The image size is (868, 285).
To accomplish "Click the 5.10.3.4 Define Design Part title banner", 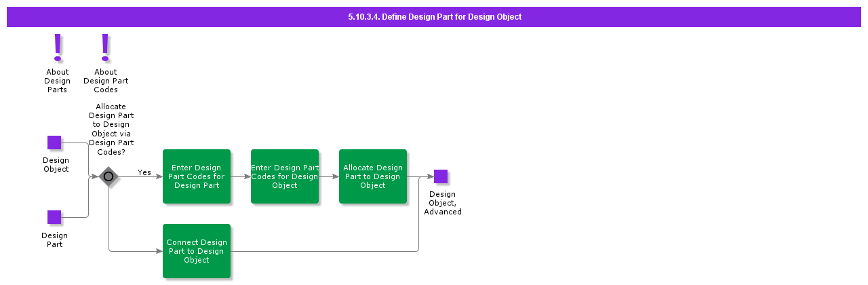I will pos(434,17).
